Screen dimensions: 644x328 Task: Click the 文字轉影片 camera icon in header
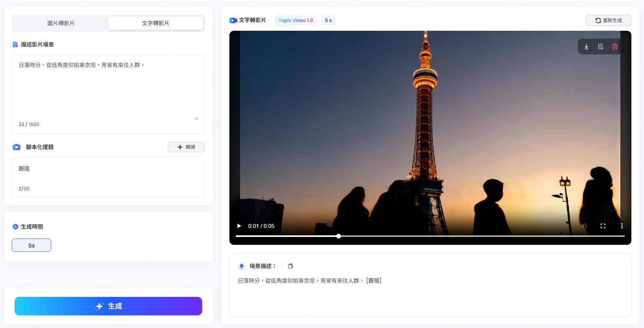[x=233, y=20]
